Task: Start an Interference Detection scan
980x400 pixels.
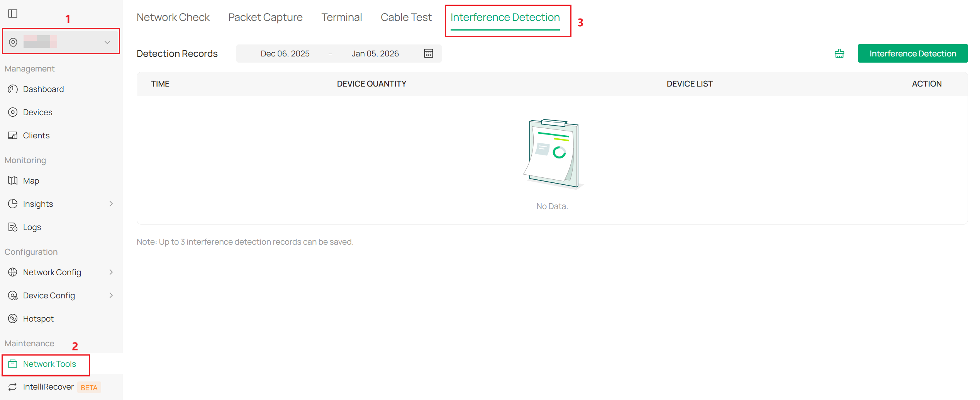Action: point(913,53)
